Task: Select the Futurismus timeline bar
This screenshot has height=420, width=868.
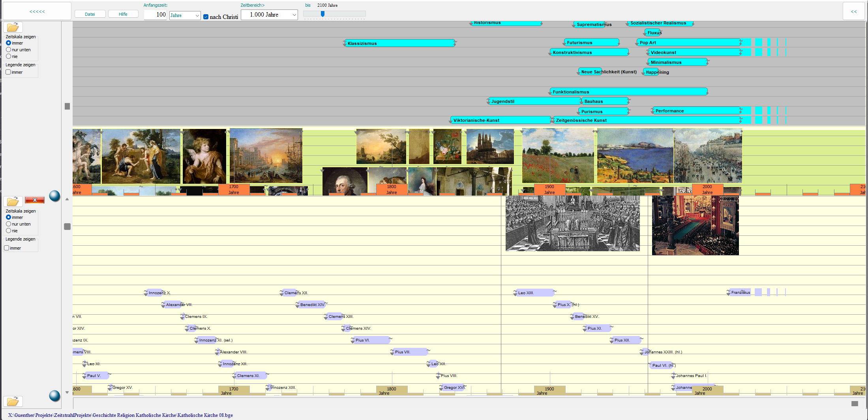Action: coord(591,43)
